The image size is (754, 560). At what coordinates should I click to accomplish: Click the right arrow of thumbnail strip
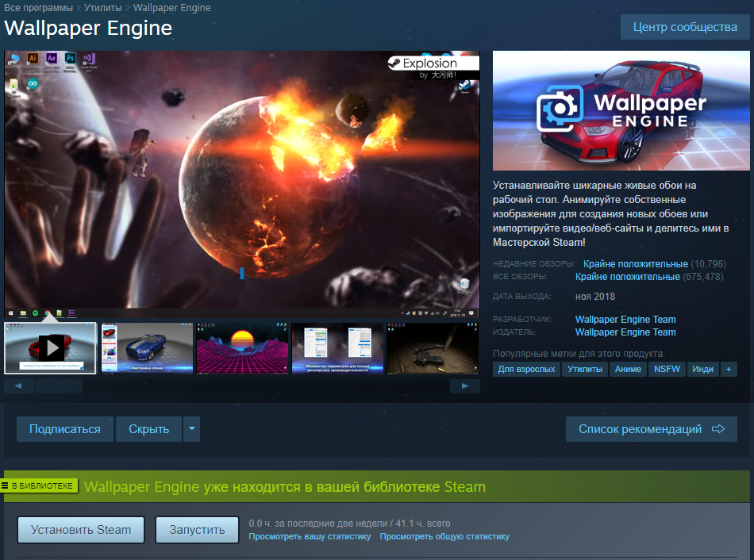tap(464, 386)
